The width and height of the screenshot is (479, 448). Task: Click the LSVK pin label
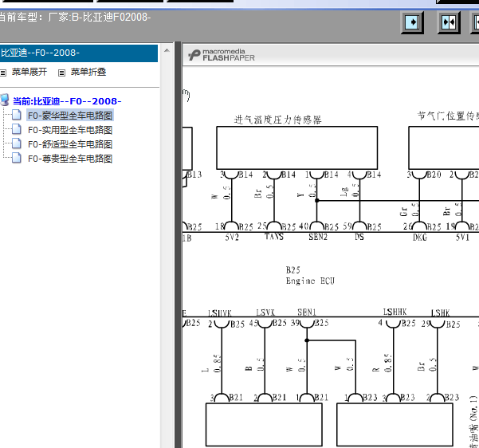(265, 312)
